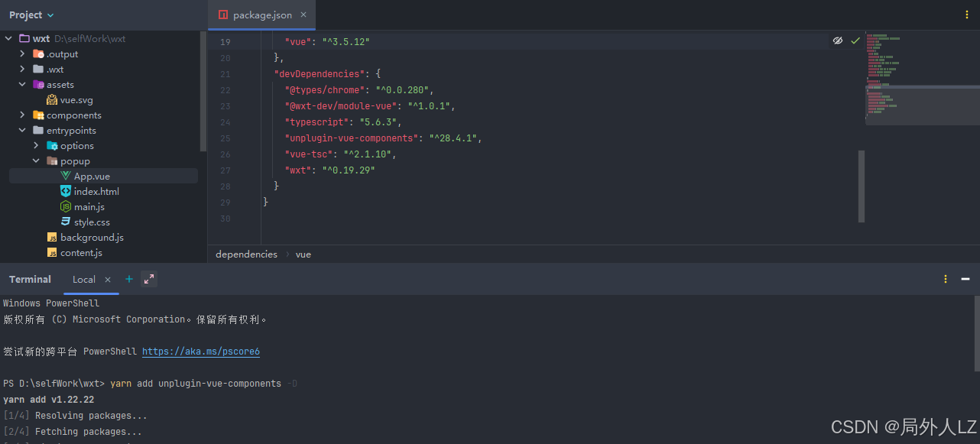Click line number 25 in gutter

(224, 138)
